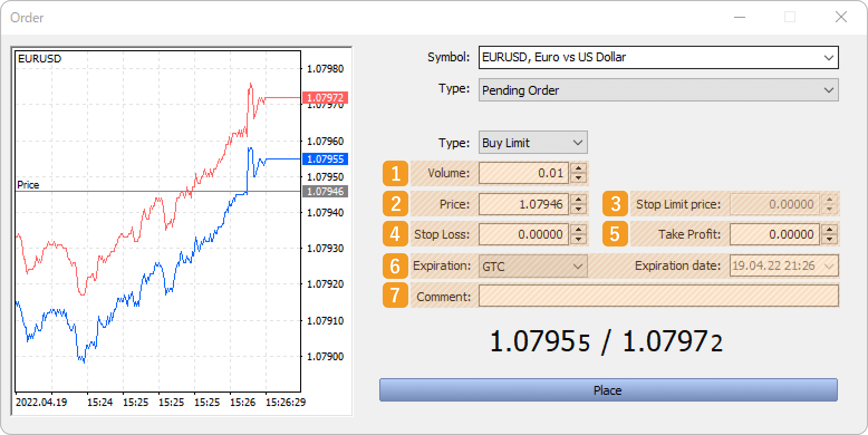The height and width of the screenshot is (435, 868).
Task: Click the Stop Loss input field
Action: 524,234
